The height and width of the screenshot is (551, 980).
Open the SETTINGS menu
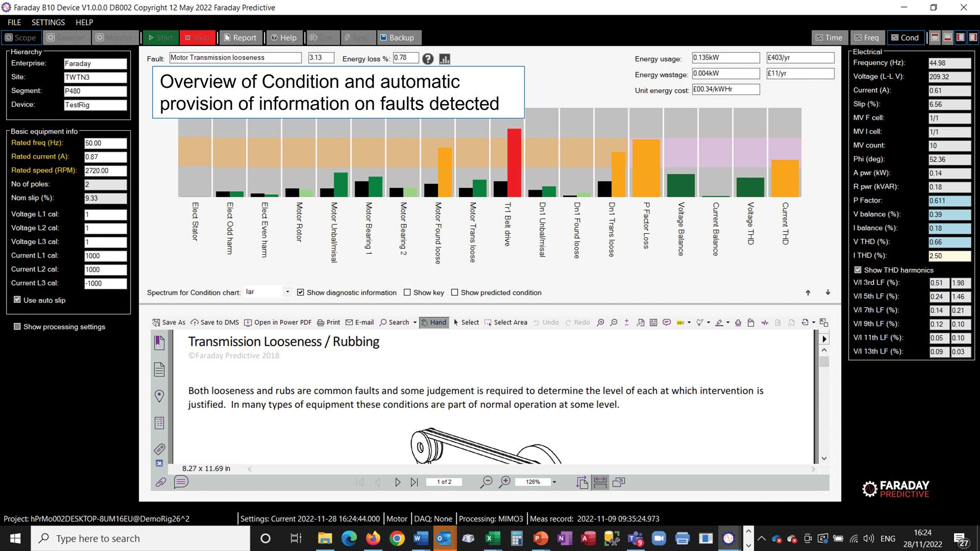click(x=48, y=22)
